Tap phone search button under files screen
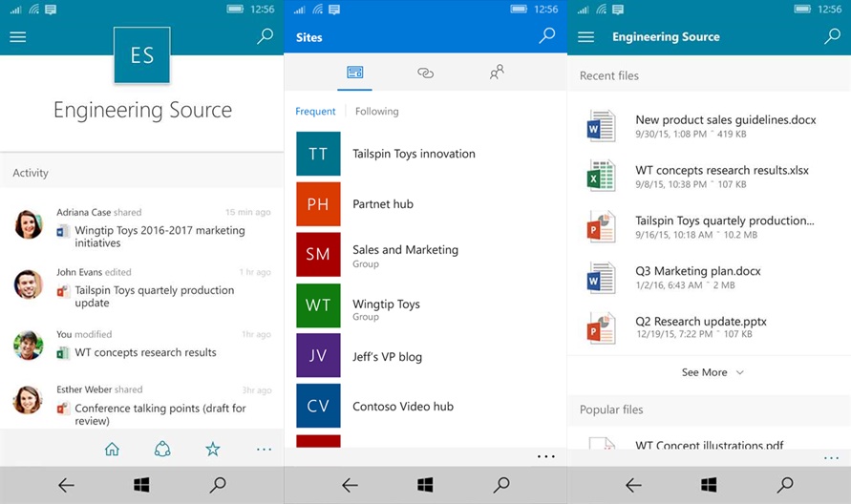Image resolution: width=851 pixels, height=504 pixels. pyautogui.click(x=785, y=485)
